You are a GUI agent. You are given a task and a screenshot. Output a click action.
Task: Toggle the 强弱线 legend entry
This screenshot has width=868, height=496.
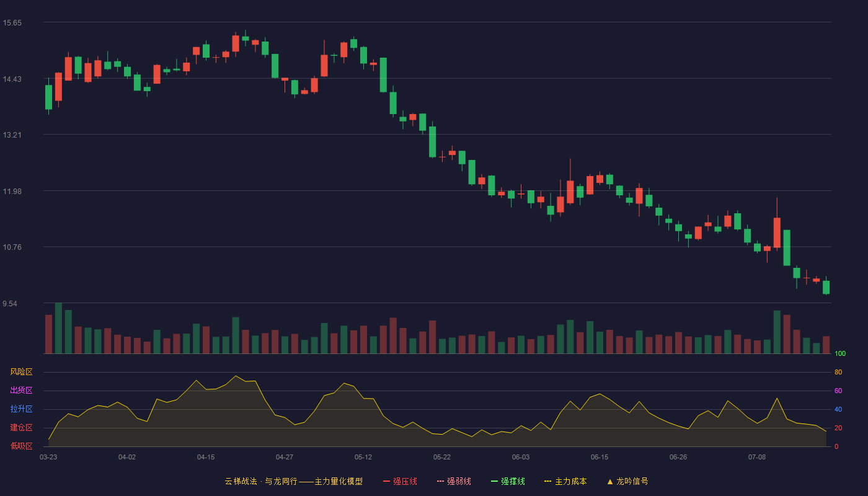454,481
